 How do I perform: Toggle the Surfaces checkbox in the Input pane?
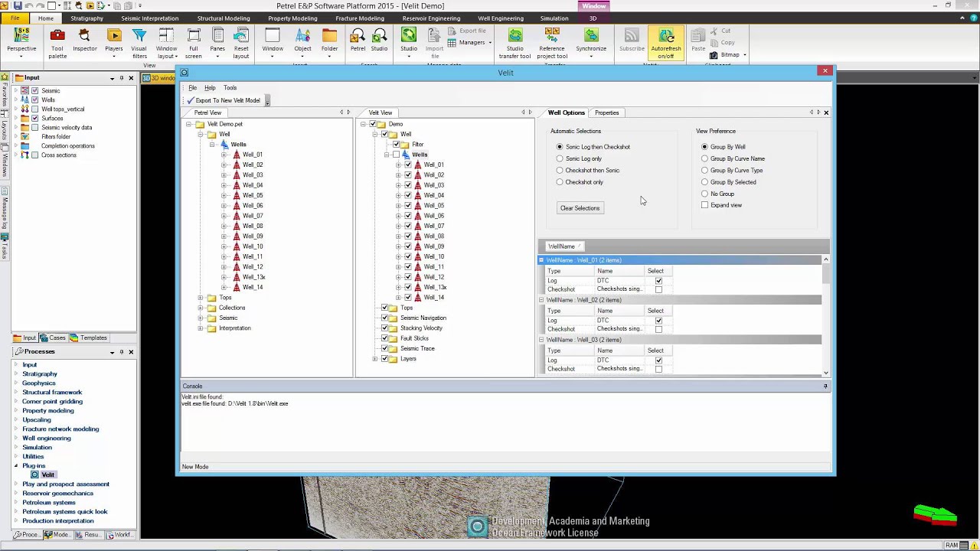[34, 119]
